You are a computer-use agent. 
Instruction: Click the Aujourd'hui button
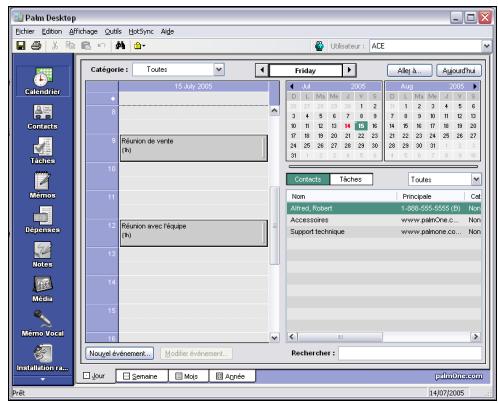pos(459,70)
